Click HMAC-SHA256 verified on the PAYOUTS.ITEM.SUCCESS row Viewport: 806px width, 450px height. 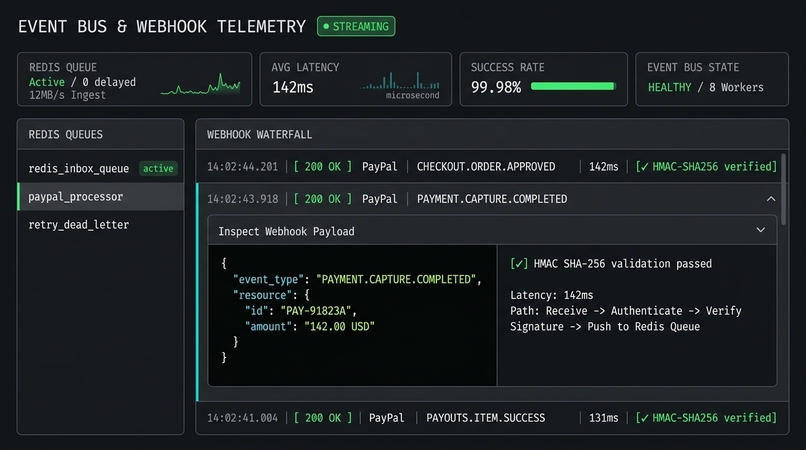706,418
